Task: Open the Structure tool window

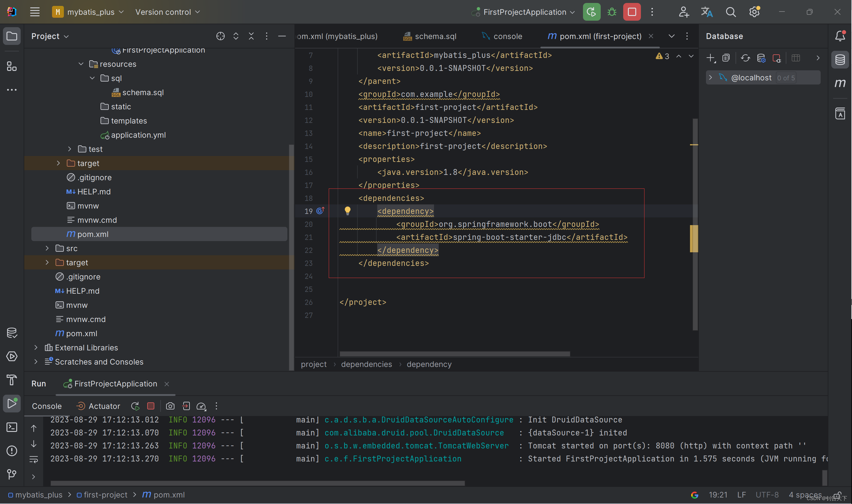Action: [x=12, y=66]
